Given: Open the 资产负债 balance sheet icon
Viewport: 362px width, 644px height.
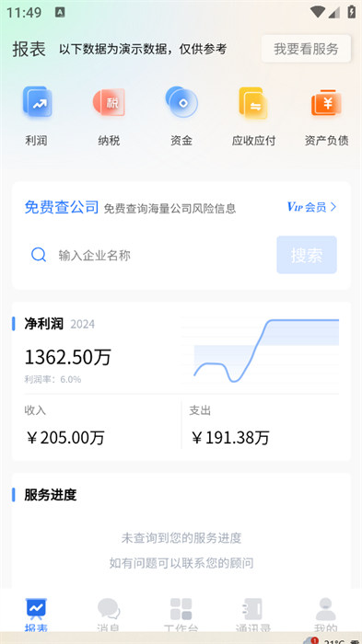Looking at the screenshot, I should (326, 102).
